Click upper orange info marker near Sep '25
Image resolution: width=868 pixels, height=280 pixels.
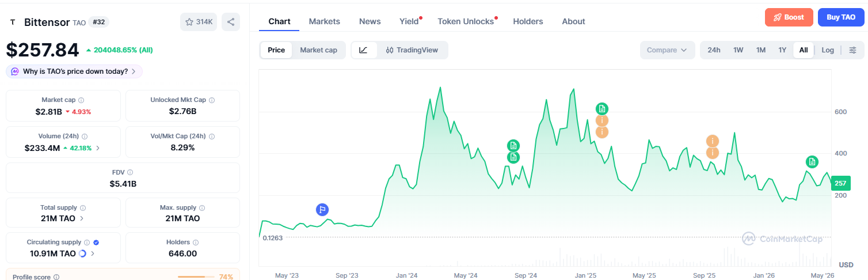coord(713,141)
